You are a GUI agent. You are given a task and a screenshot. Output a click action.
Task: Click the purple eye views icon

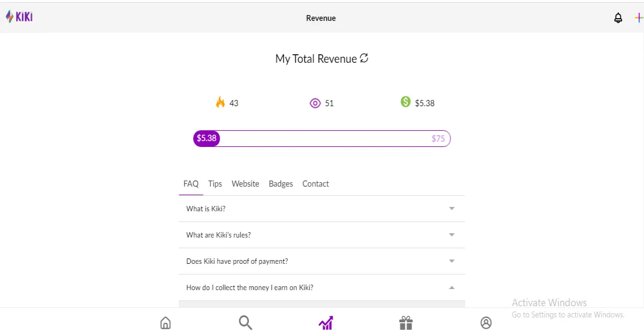[x=315, y=103]
